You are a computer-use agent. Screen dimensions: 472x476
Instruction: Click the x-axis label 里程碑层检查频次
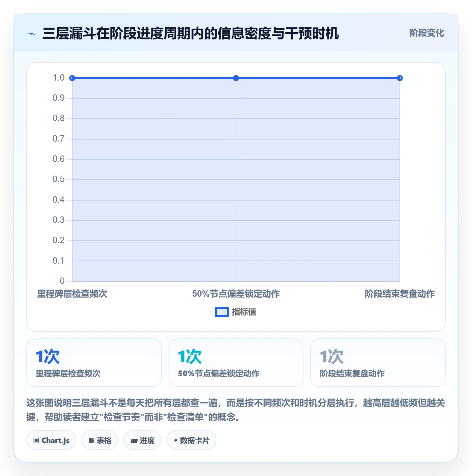coord(72,294)
